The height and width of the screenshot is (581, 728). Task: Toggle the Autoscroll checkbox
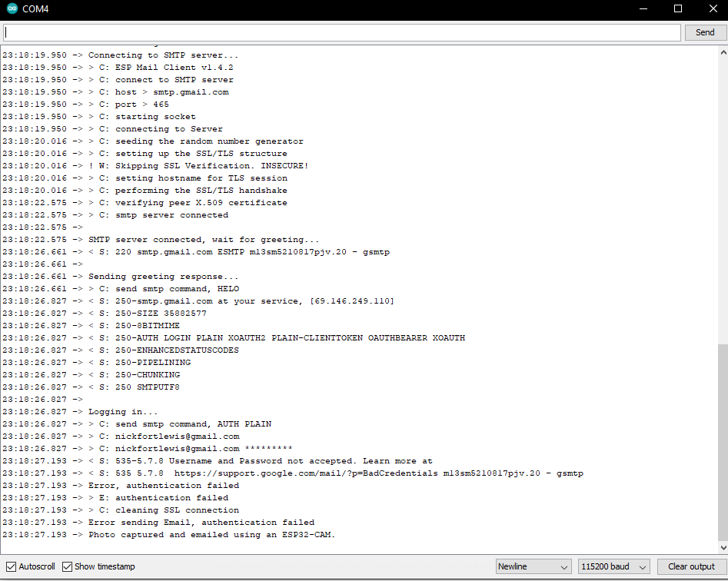(11, 566)
